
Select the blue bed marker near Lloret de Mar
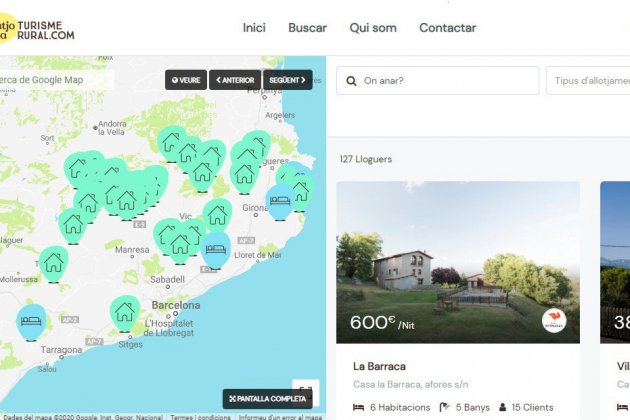tap(216, 250)
